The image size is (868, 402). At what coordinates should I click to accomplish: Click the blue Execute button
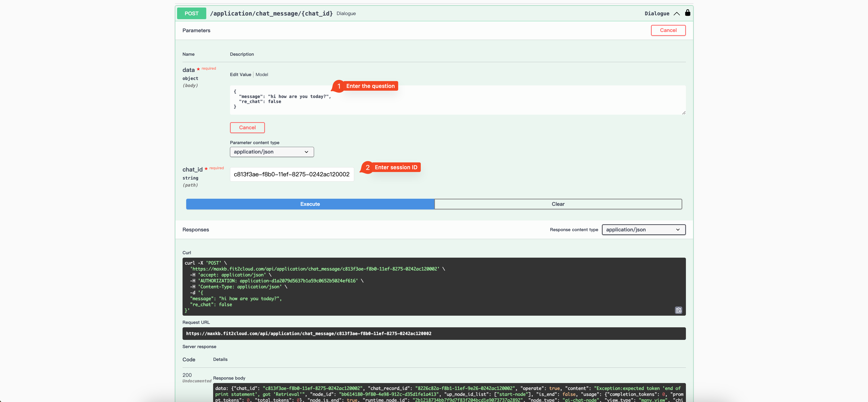(310, 204)
